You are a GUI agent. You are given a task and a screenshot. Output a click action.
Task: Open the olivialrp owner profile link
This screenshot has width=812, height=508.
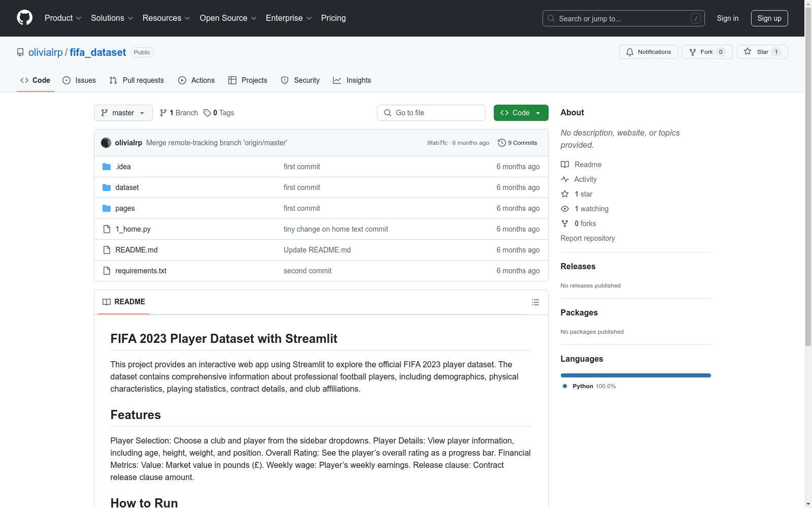46,52
